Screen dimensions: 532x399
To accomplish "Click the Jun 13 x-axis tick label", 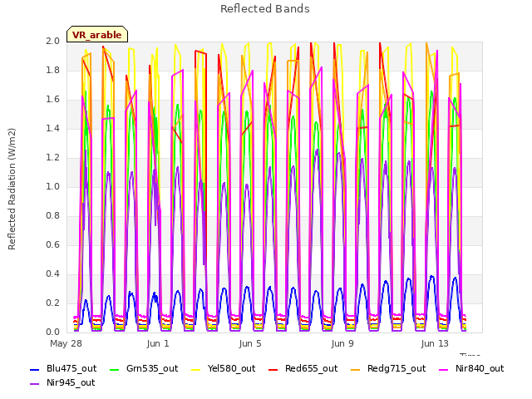I will (x=435, y=343).
